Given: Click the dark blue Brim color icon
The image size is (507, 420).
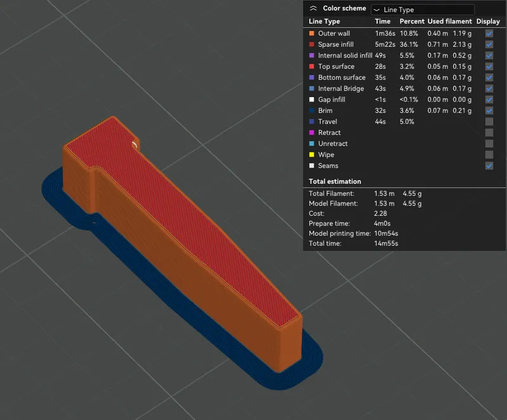Looking at the screenshot, I should point(311,111).
